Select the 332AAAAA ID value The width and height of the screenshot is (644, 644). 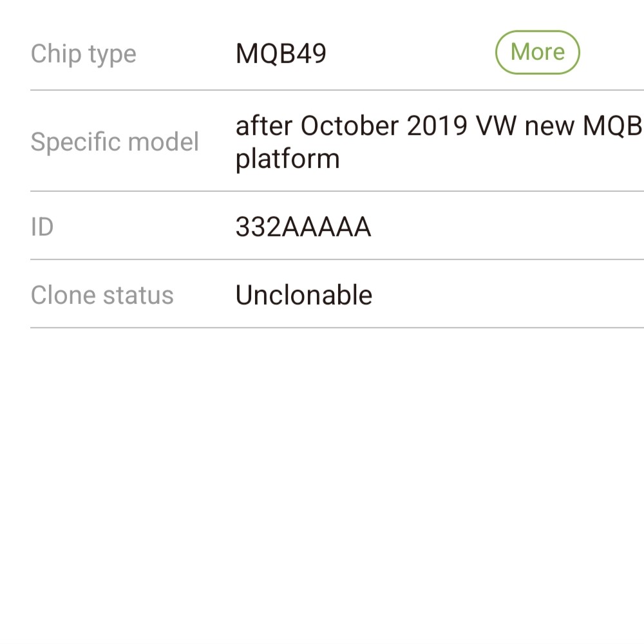[x=303, y=227]
